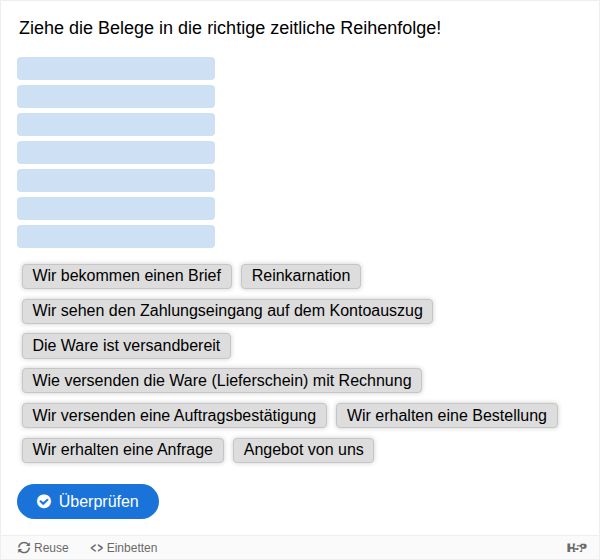This screenshot has height=560, width=600.
Task: Click the third empty drop zone
Action: click(116, 124)
